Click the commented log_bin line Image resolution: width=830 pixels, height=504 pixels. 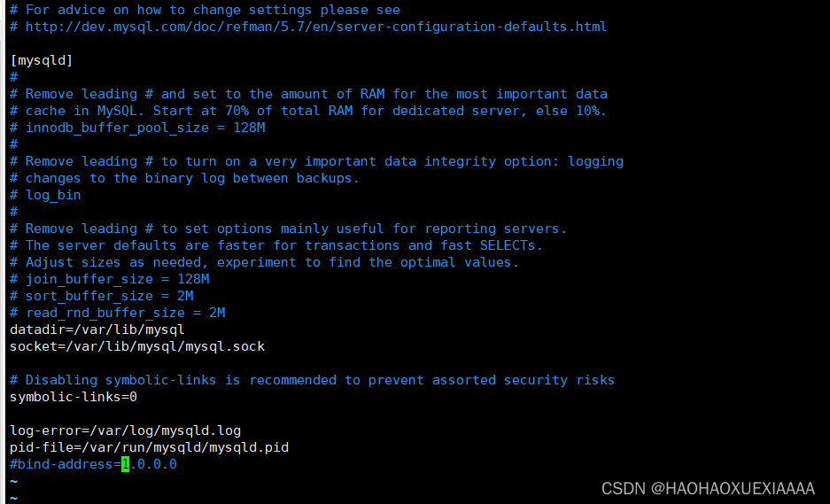tap(53, 195)
